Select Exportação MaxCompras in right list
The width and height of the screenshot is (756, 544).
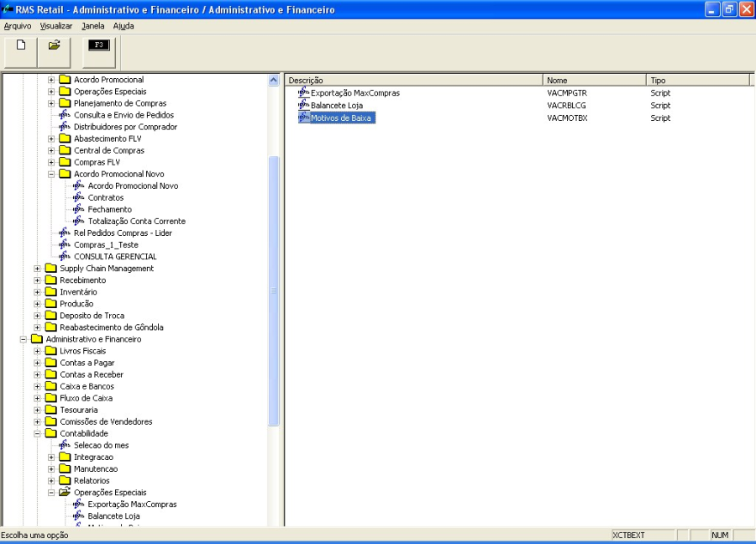point(354,93)
